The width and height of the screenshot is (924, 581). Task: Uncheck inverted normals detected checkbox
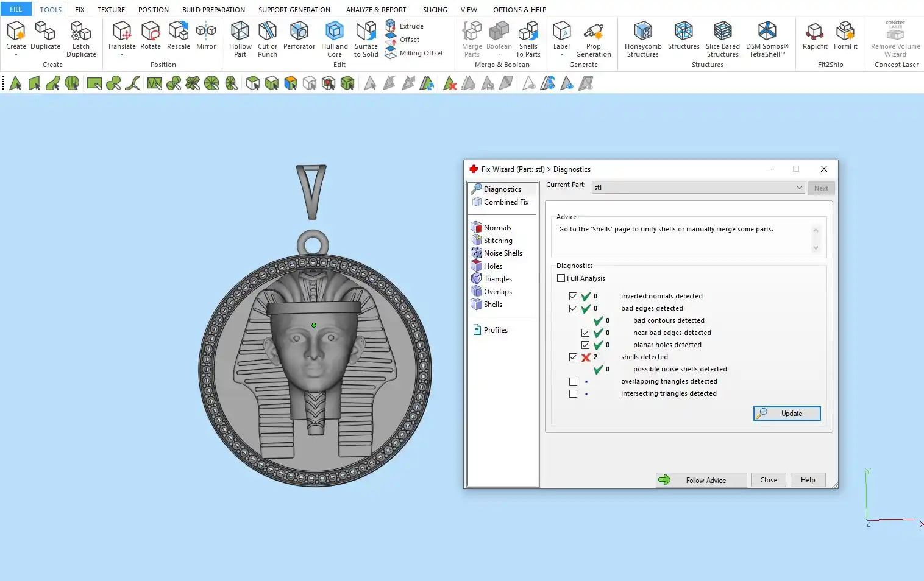click(x=573, y=297)
